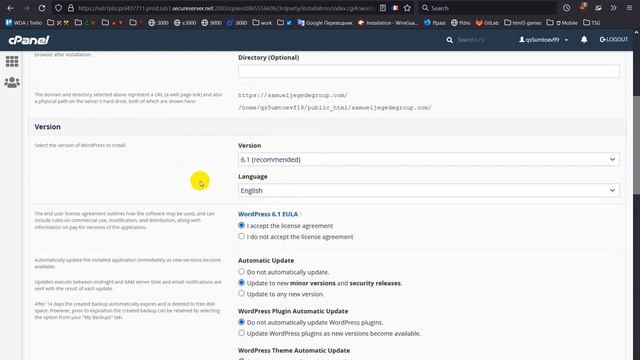Image resolution: width=640 pixels, height=360 pixels.
Task: Open the WDA | Trello bookmark
Action: pos(24,23)
